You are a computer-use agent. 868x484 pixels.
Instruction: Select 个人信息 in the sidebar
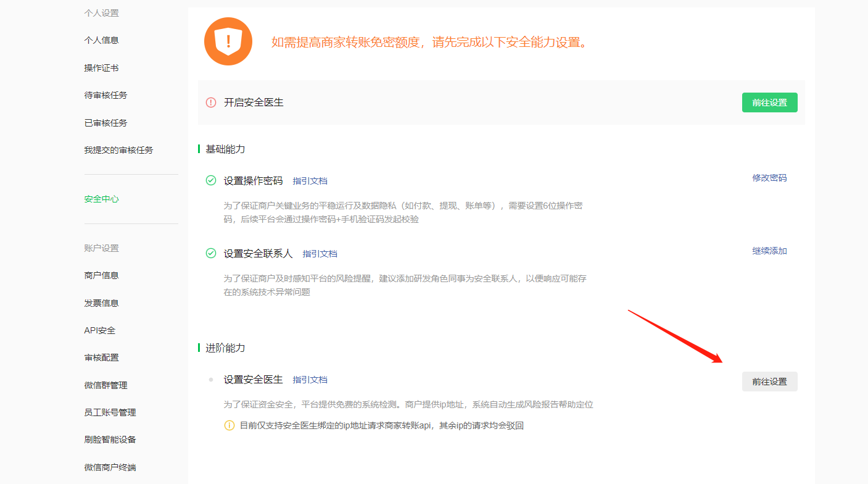click(101, 40)
